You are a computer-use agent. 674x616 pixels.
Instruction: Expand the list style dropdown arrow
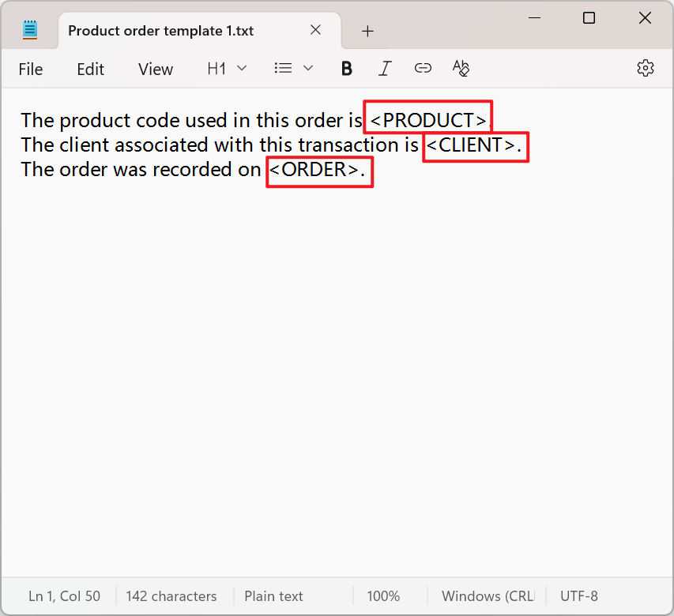point(308,68)
